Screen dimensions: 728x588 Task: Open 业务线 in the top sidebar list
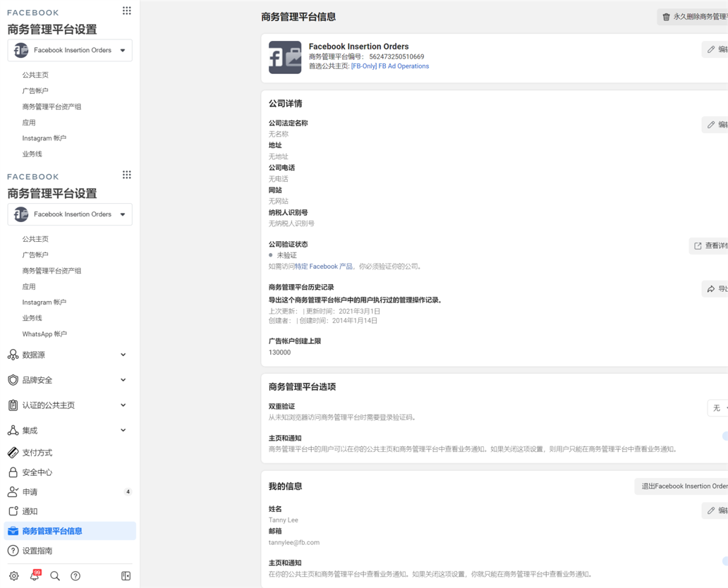[32, 154]
